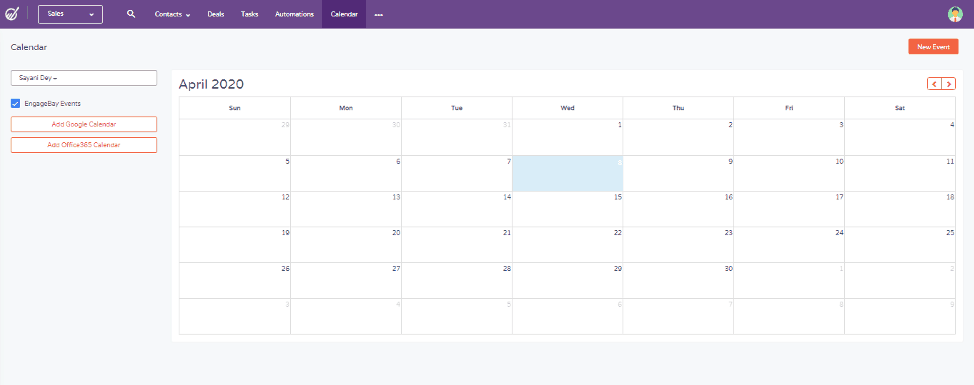This screenshot has width=974, height=385.
Task: Expand the Contacts menu dropdown
Action: point(172,14)
